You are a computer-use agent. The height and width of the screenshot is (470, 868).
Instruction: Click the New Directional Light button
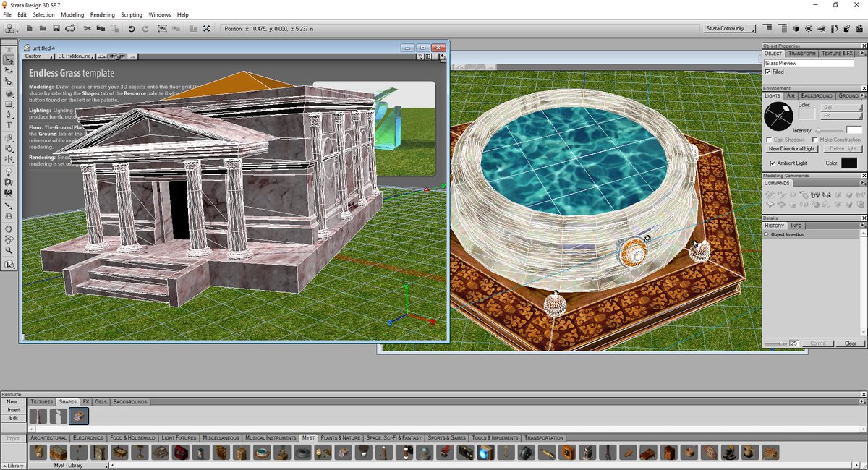[792, 148]
